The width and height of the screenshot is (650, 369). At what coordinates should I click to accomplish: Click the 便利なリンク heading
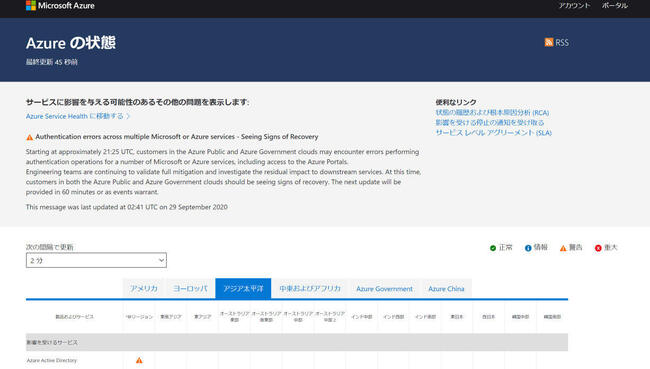click(x=456, y=102)
